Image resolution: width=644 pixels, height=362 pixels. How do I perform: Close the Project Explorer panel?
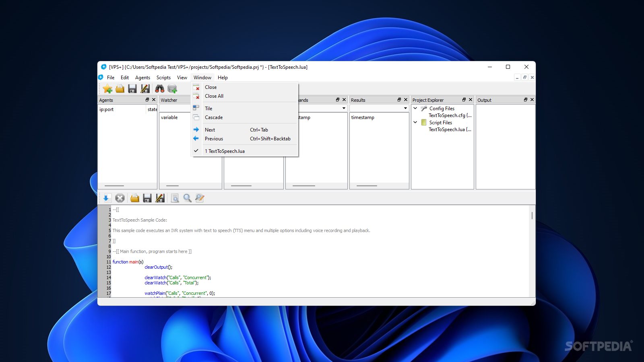[x=471, y=100]
